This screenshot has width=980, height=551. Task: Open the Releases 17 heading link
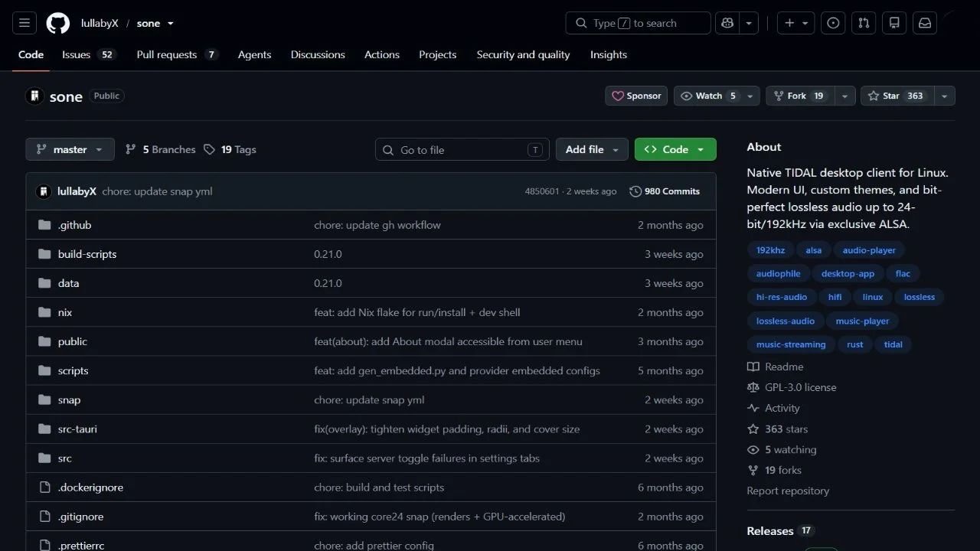point(779,530)
